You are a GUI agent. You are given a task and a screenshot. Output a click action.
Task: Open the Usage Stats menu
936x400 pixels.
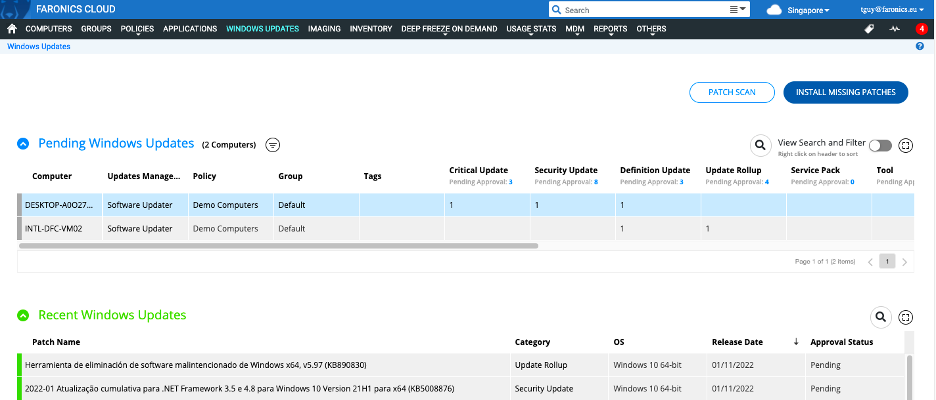(531, 29)
